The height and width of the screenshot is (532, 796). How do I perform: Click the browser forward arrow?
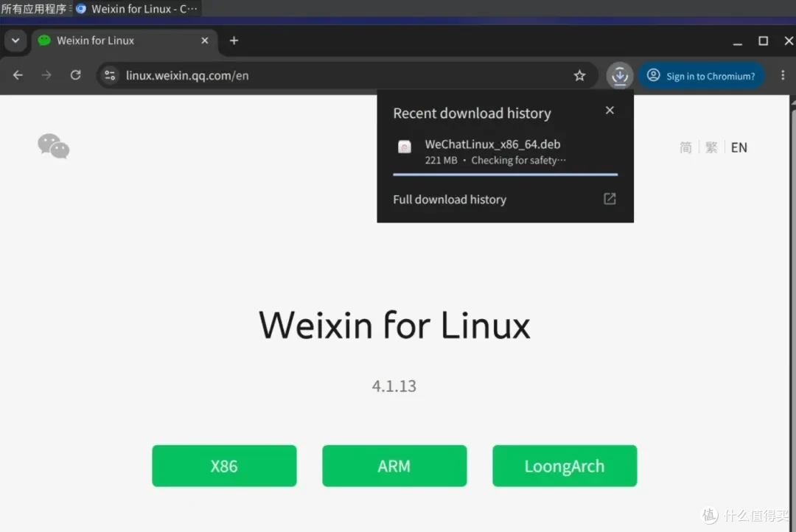[x=46, y=75]
